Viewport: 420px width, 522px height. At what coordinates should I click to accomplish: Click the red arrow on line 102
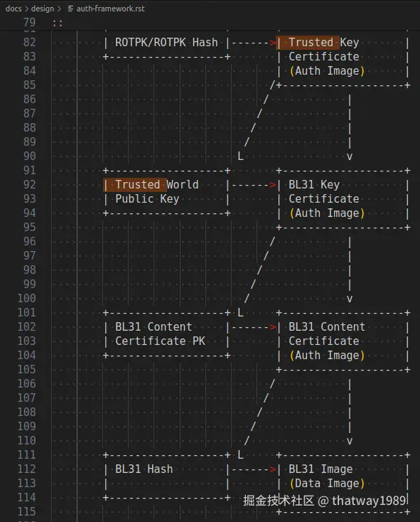273,327
